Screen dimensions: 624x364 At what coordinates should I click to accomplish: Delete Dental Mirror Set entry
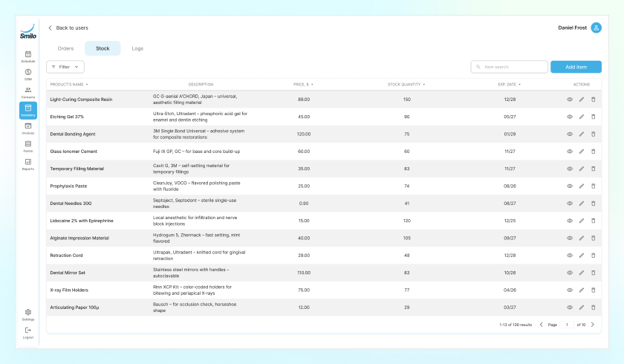point(594,273)
